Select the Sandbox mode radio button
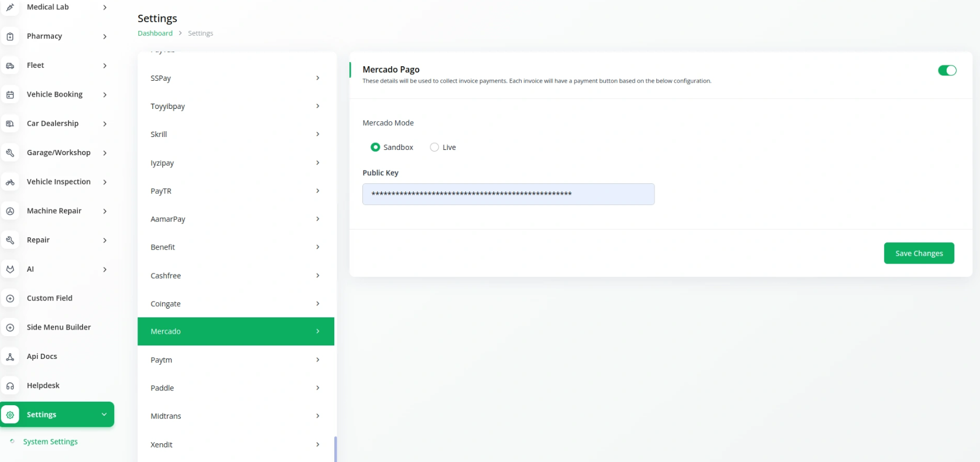The image size is (980, 462). click(x=375, y=147)
